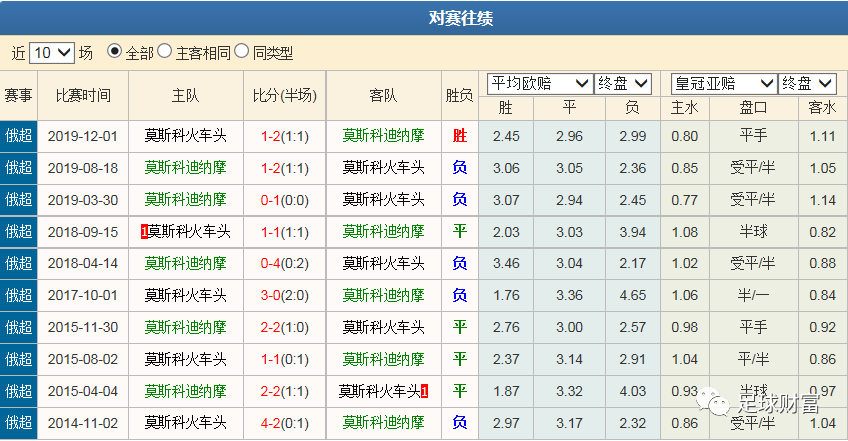
Task: Click home water 0.80 in the first row
Action: pyautogui.click(x=685, y=136)
